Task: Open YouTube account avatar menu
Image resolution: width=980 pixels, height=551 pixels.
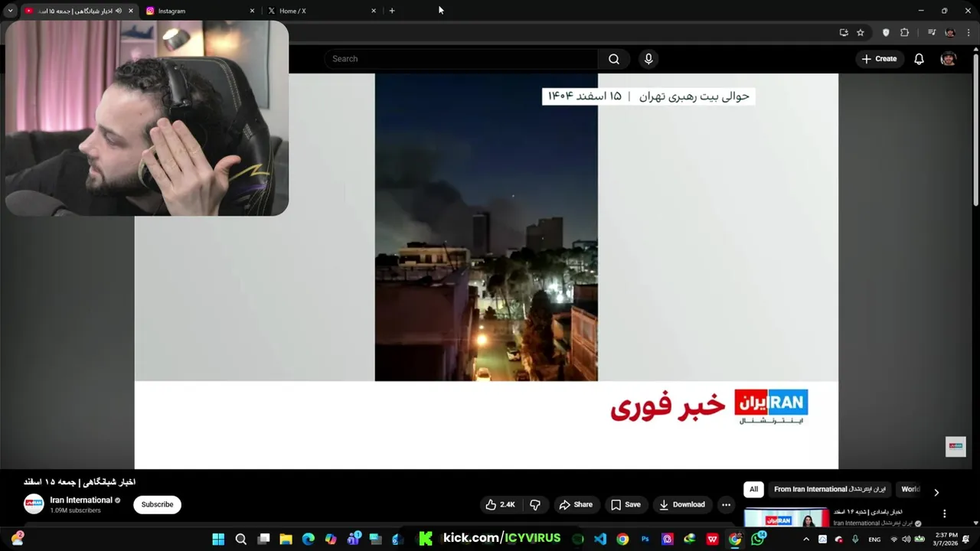Action: point(948,59)
